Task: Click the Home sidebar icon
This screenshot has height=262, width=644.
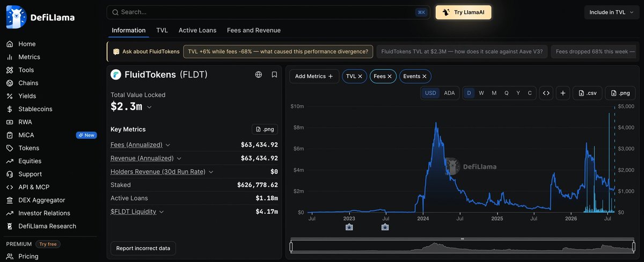Action: click(9, 44)
